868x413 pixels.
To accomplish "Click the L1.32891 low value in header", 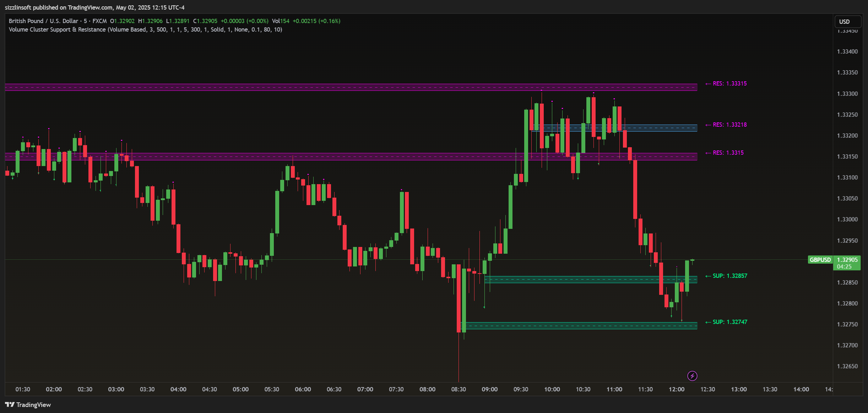I will (178, 21).
